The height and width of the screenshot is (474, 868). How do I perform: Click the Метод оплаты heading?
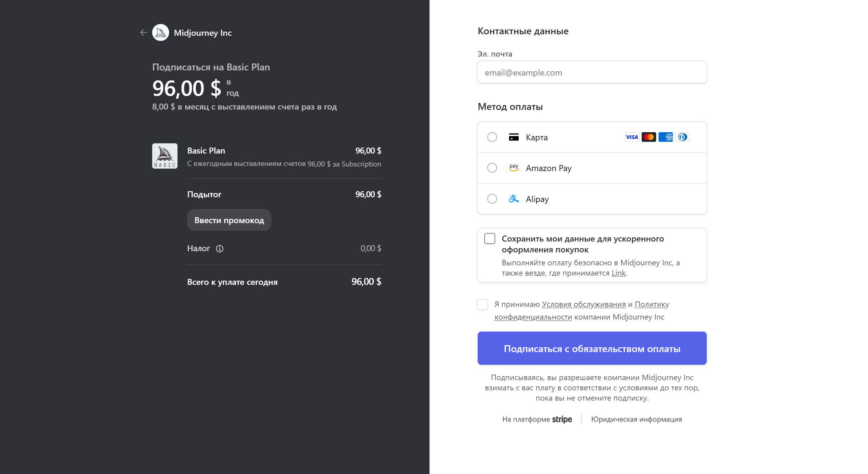(510, 107)
